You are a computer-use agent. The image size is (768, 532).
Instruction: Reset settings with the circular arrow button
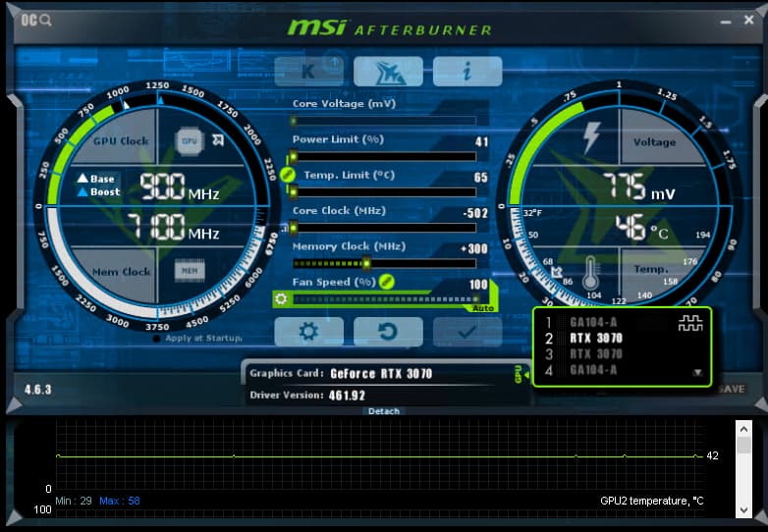point(388,332)
